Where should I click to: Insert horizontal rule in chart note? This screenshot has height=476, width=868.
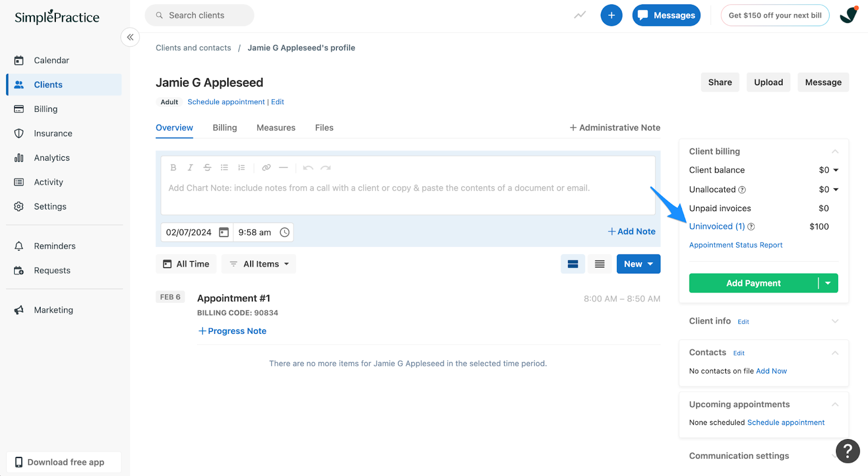(283, 168)
